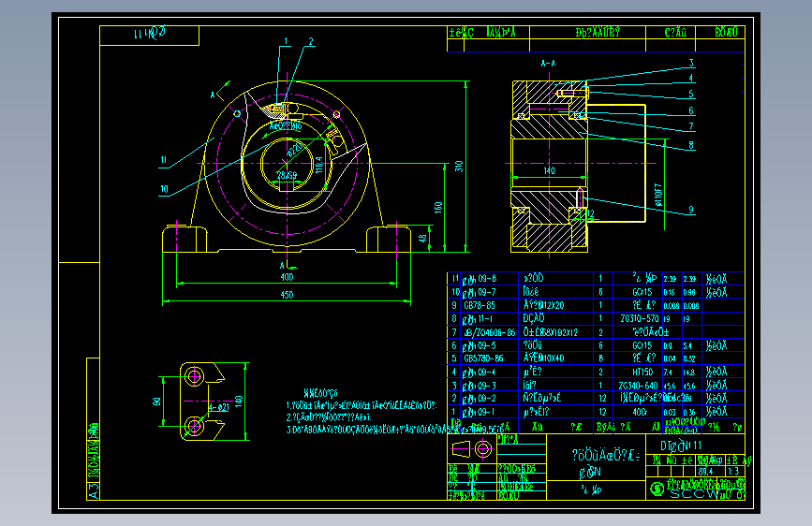Select the GB5780-86 cell in parts list
This screenshot has width=812, height=526.
pyautogui.click(x=483, y=358)
